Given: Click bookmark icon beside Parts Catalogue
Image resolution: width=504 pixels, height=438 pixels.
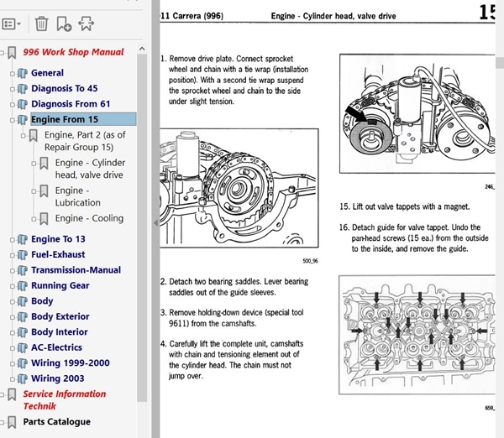Looking at the screenshot, I should coord(12,422).
